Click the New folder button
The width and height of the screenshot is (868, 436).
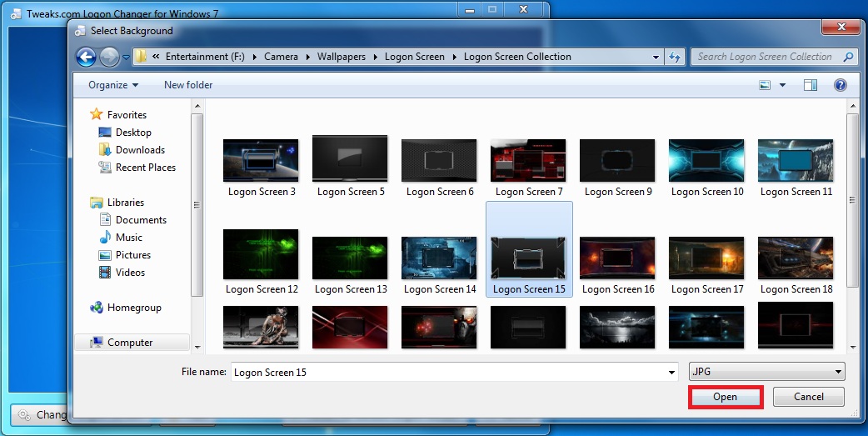(188, 85)
